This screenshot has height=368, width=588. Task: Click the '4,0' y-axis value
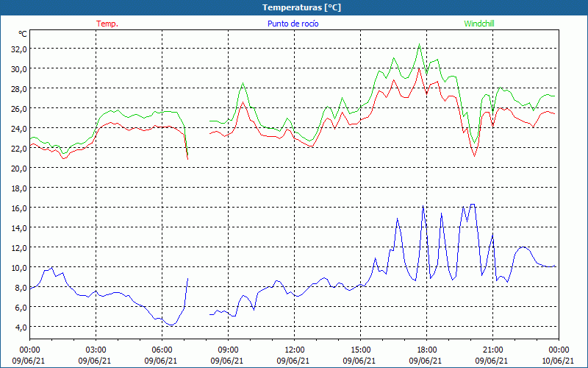point(21,328)
